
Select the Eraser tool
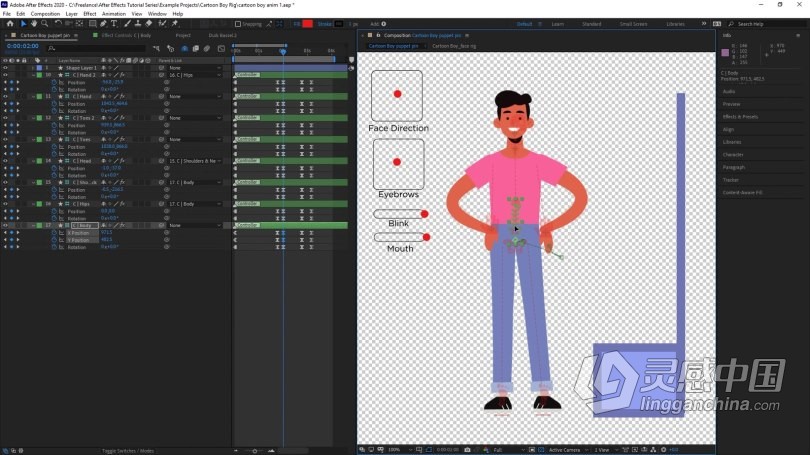click(x=149, y=24)
